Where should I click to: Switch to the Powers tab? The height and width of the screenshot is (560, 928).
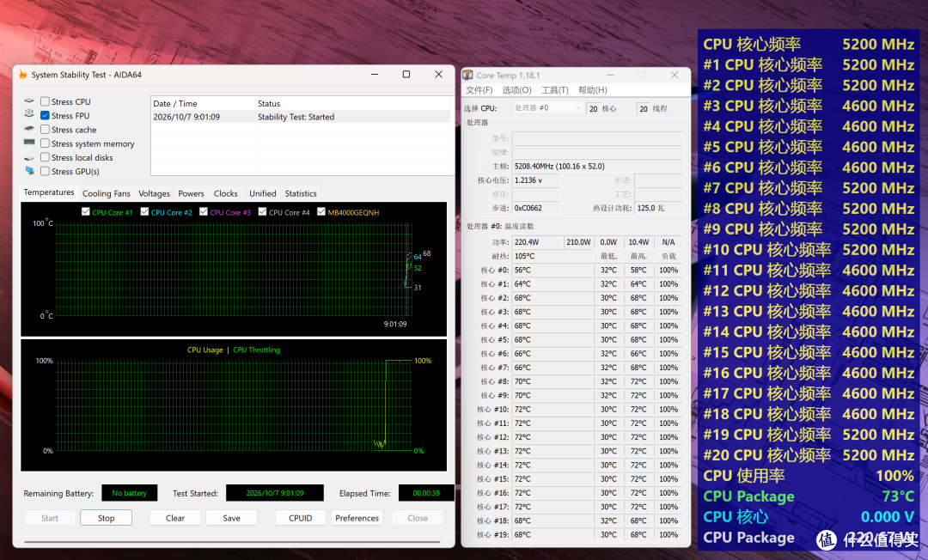tap(191, 193)
